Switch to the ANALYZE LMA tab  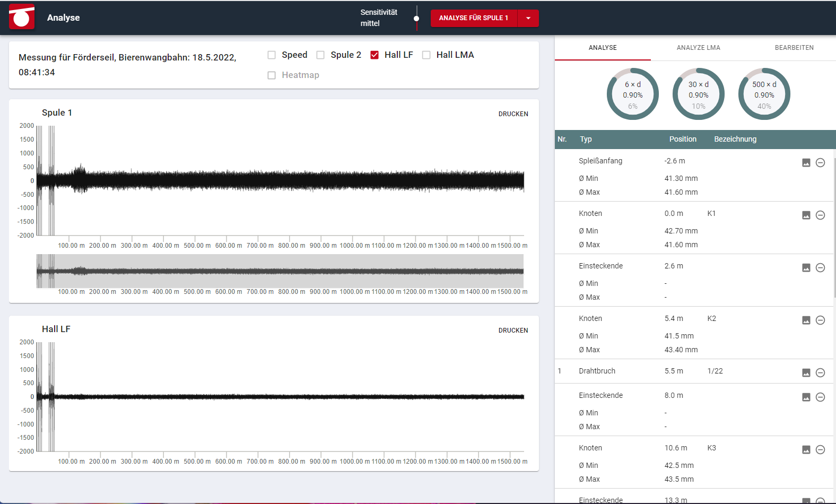coord(698,48)
